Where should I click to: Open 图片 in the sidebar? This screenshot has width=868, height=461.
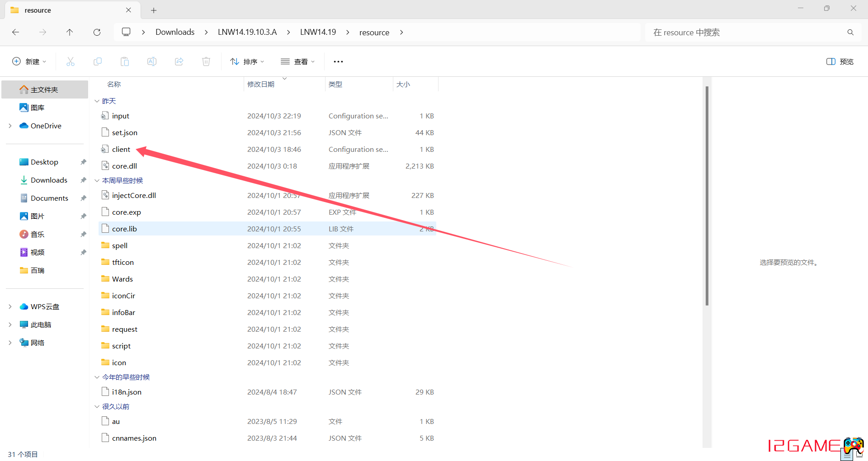(45, 216)
